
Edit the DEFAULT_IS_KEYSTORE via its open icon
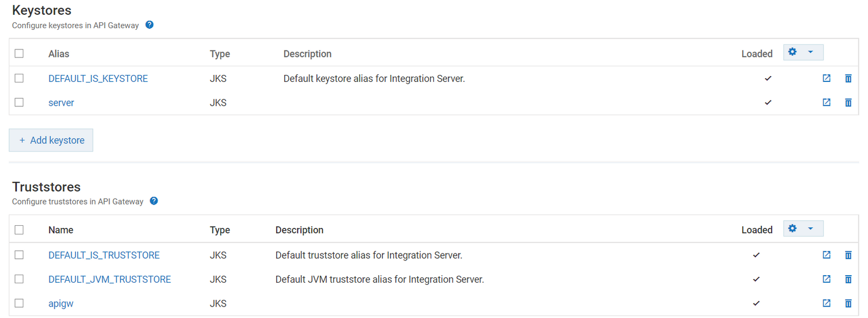coord(826,79)
